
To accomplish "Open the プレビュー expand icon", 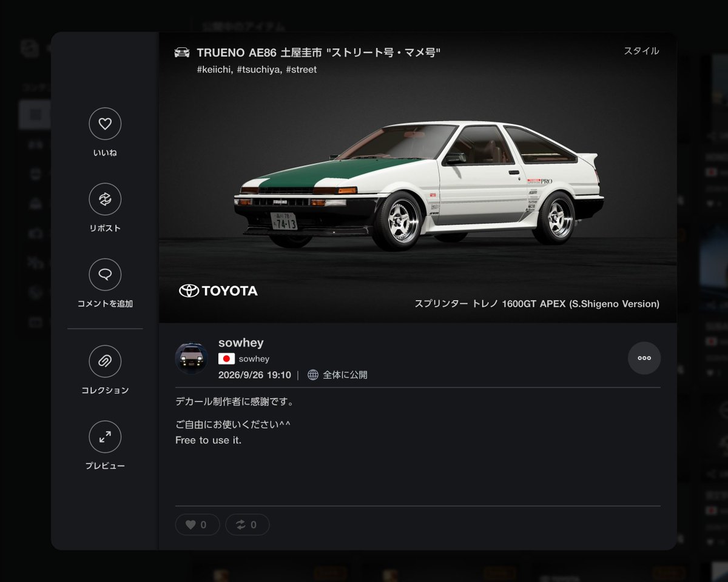I will [105, 437].
